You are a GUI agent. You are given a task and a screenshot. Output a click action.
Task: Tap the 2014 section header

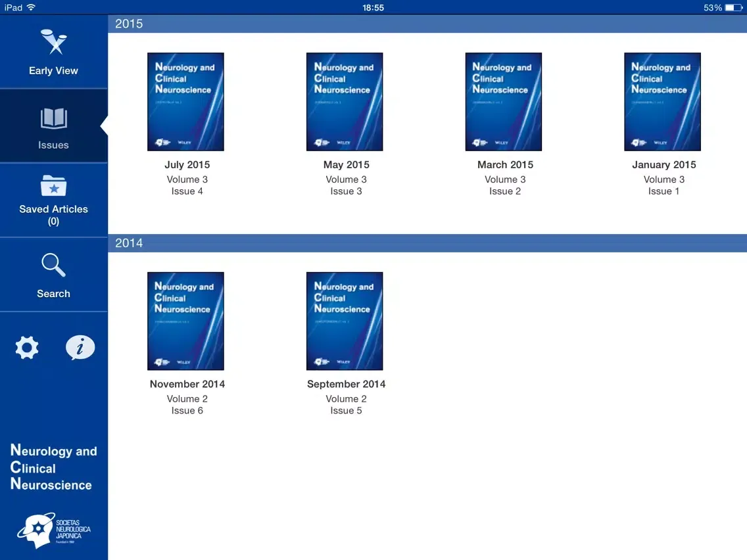coord(427,243)
